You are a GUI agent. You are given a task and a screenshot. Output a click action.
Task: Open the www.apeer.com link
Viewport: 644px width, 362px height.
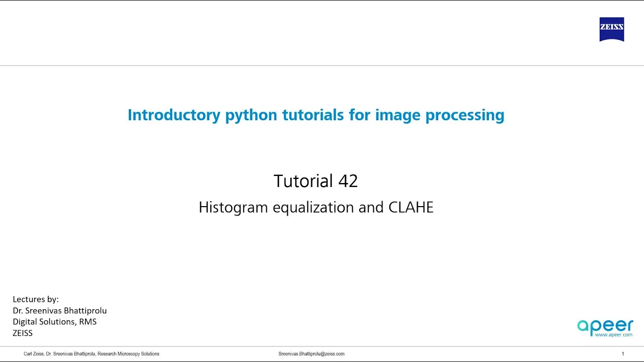click(x=614, y=334)
